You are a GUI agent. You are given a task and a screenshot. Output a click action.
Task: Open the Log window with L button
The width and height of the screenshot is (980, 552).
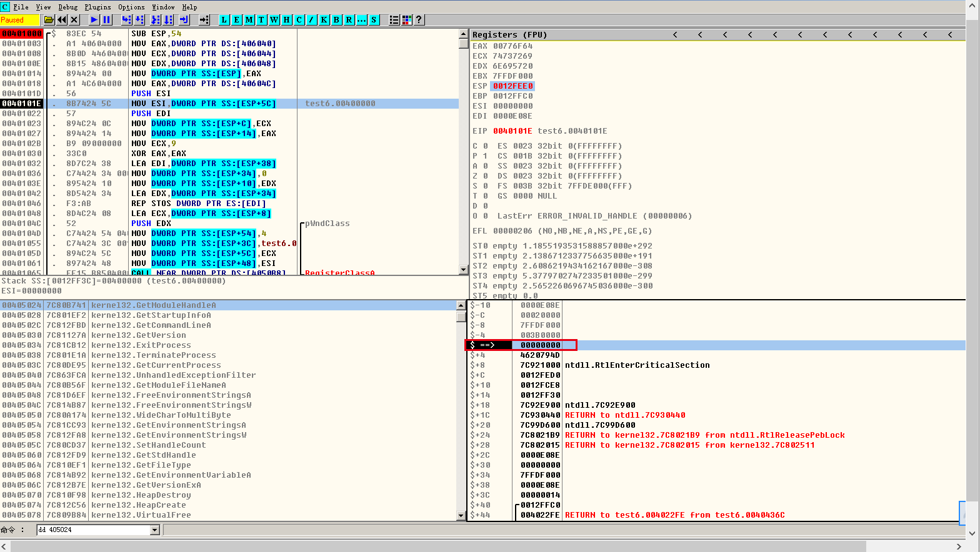[x=224, y=20]
